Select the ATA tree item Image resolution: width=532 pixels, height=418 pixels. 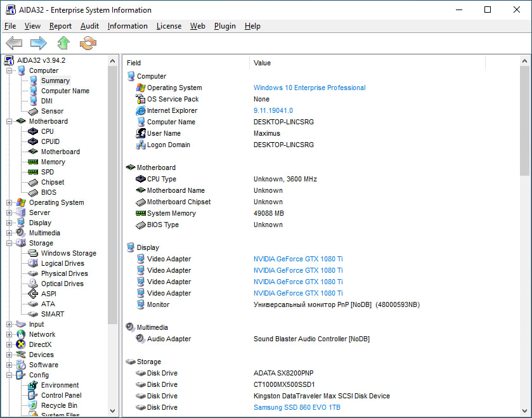click(x=48, y=304)
